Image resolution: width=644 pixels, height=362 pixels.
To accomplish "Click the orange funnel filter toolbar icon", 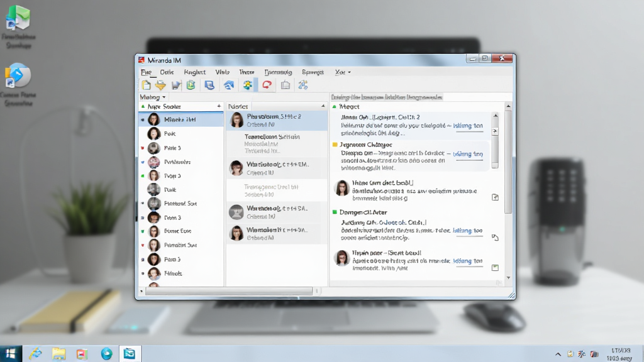I will [x=160, y=85].
